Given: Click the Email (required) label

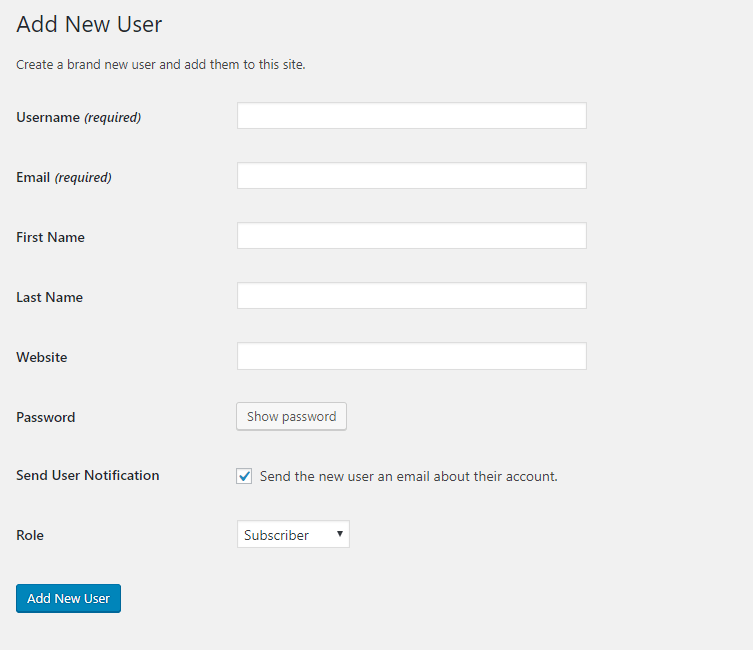Looking at the screenshot, I should pos(63,177).
